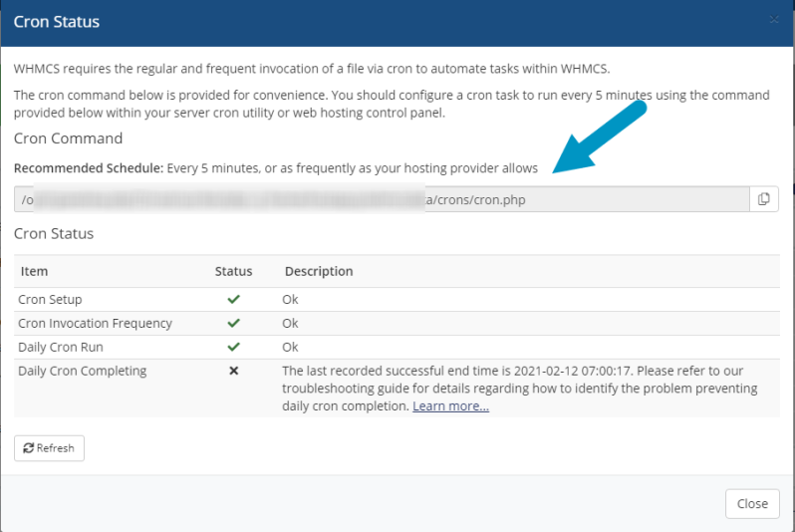Click the Description column header
This screenshot has height=532, width=795.
[319, 271]
